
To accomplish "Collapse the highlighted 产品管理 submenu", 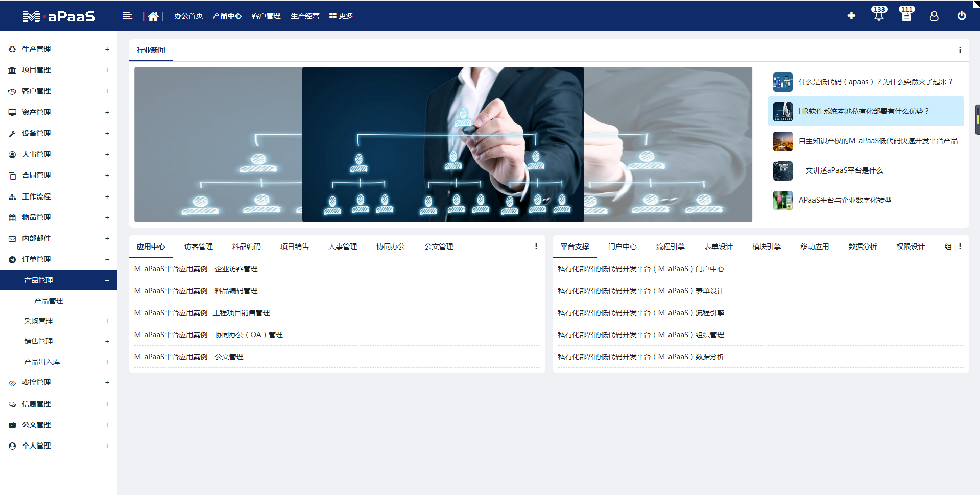I will [107, 280].
